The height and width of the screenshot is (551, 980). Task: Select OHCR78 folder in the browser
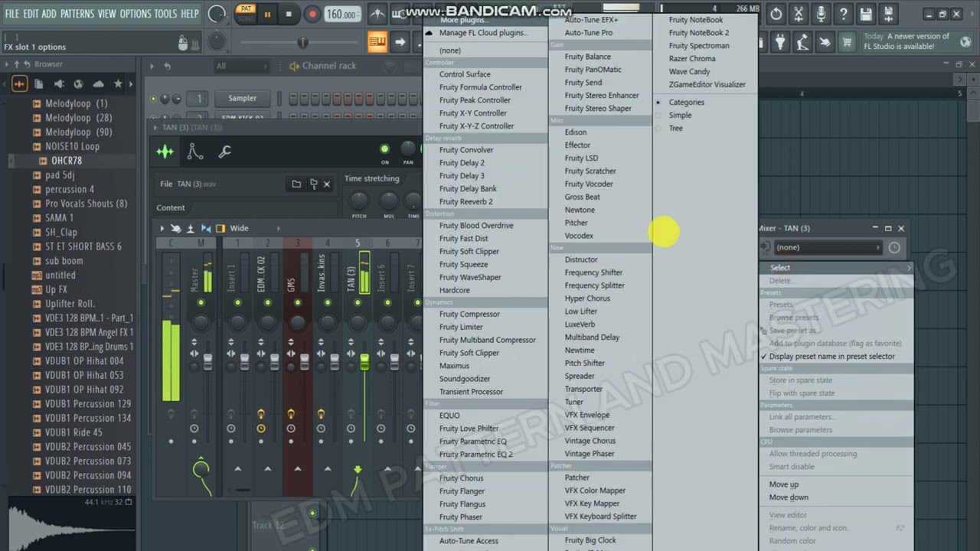point(66,161)
